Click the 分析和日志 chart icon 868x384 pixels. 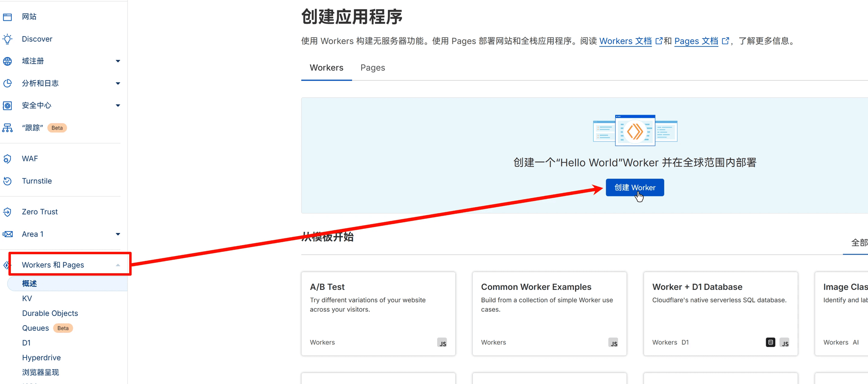tap(8, 83)
